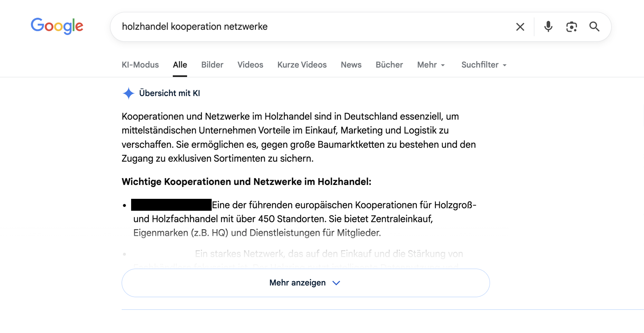Click the Übersicht mit KI label

click(169, 93)
